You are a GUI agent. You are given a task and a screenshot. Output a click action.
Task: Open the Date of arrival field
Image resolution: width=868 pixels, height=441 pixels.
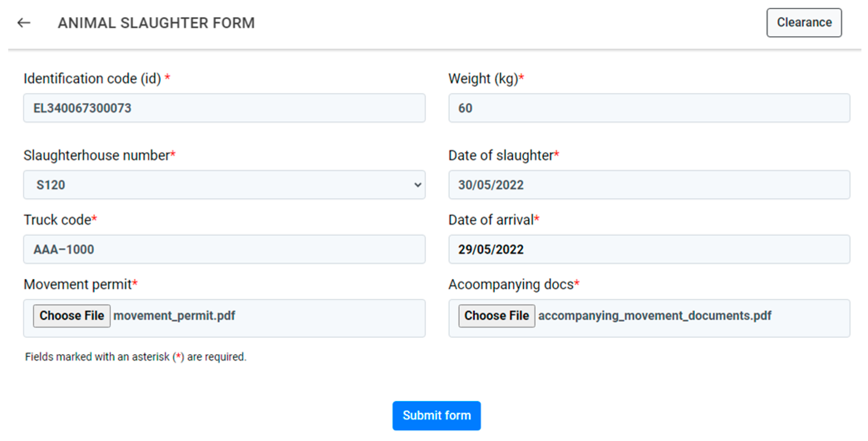(x=649, y=249)
